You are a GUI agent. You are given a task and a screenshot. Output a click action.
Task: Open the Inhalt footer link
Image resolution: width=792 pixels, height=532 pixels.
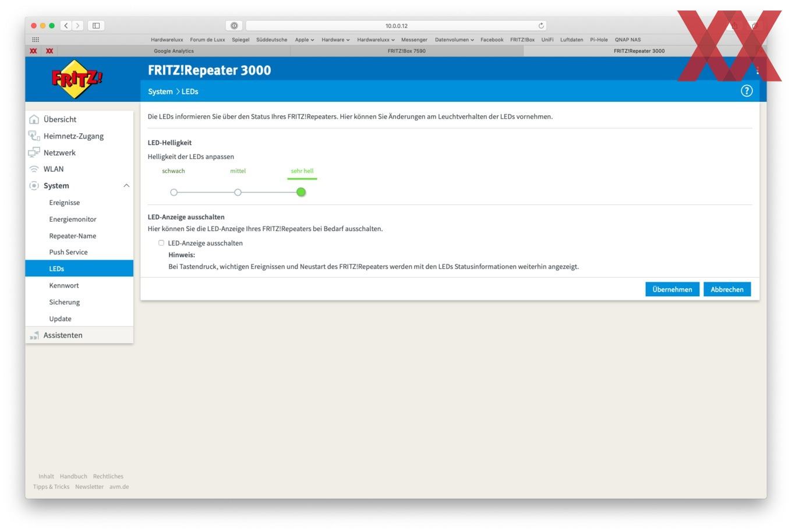coord(46,476)
